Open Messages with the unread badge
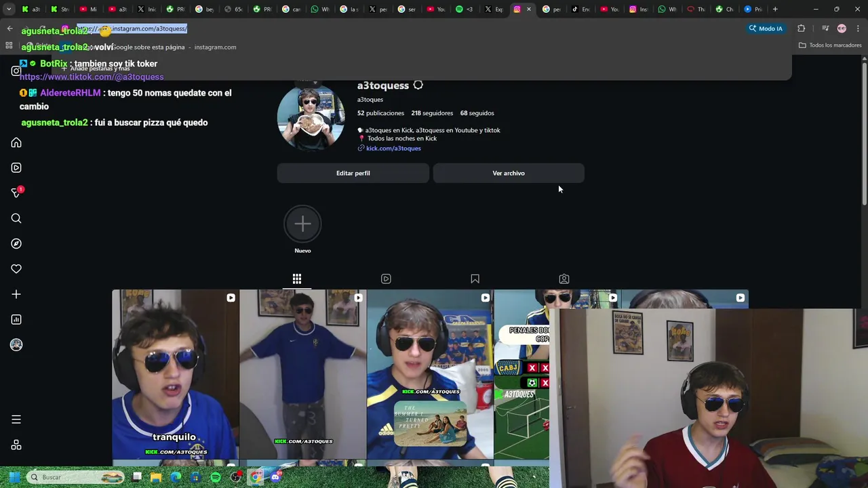The height and width of the screenshot is (488, 868). point(16,193)
